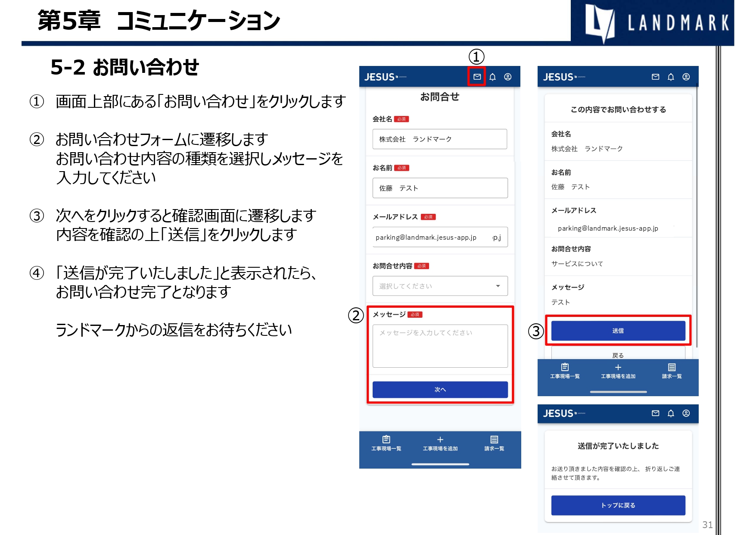The width and height of the screenshot is (756, 535).
Task: Click account icon in the completion screen header
Action: [686, 413]
